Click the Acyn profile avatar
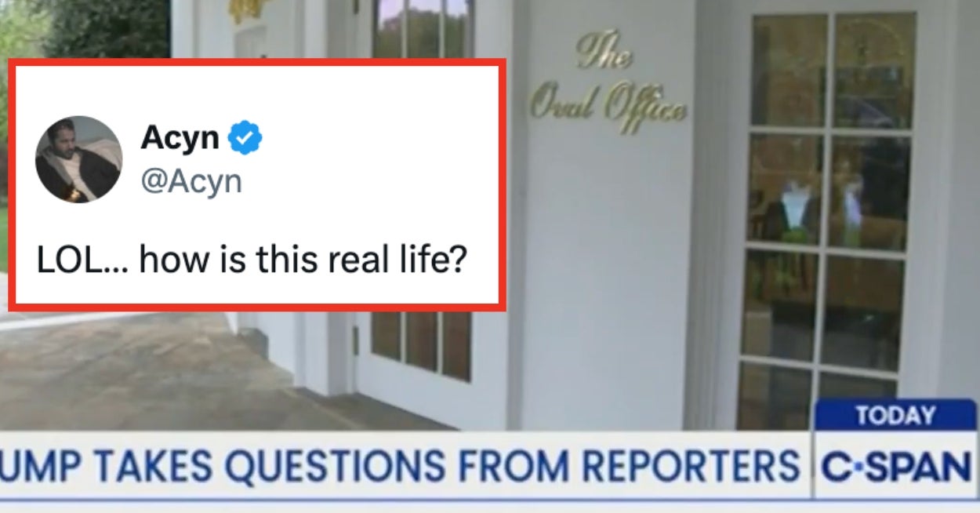 [x=78, y=159]
